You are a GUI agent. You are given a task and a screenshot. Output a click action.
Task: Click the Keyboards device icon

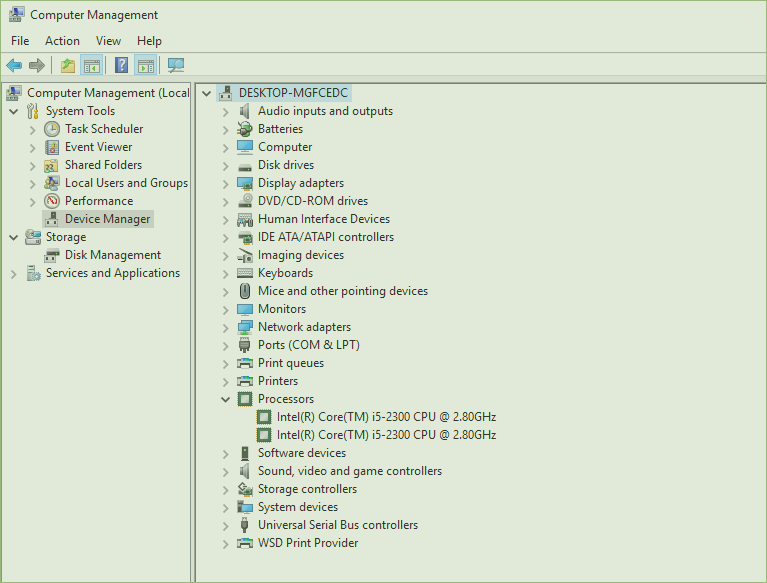pos(245,273)
